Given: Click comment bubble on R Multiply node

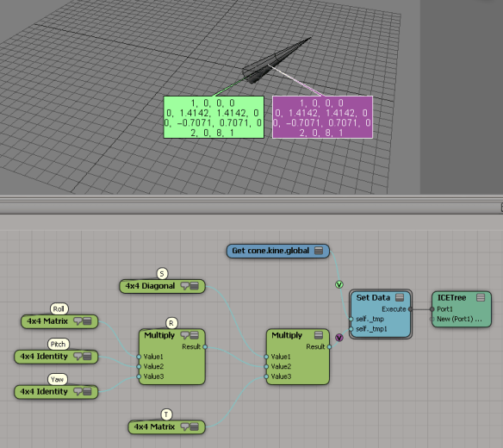Looking at the screenshot, I should 185,335.
